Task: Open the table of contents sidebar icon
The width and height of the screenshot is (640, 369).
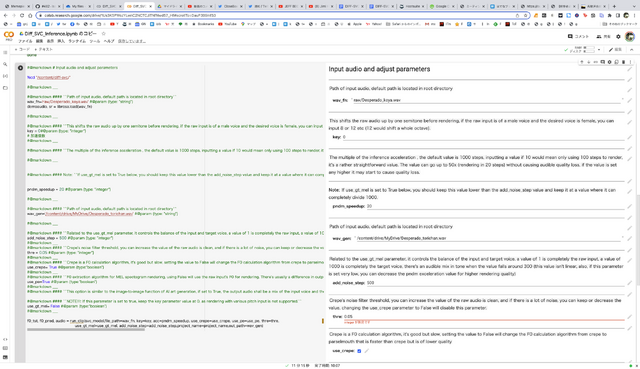Action: point(5,53)
